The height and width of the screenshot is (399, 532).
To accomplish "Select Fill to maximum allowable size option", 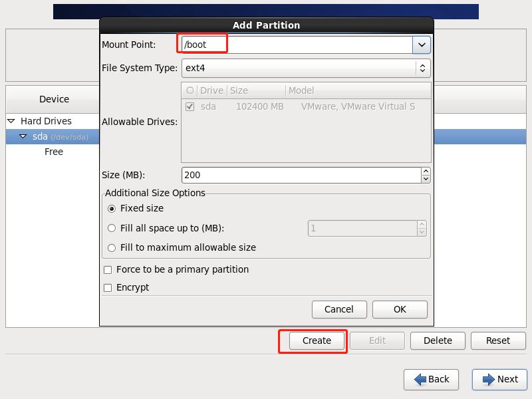I will coord(112,248).
